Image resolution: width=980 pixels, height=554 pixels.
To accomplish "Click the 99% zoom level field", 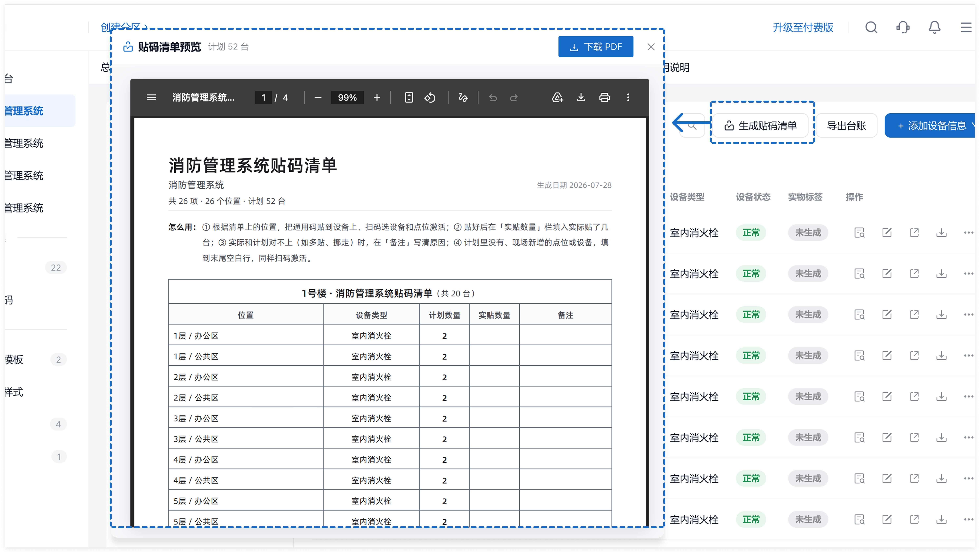I will 347,98.
